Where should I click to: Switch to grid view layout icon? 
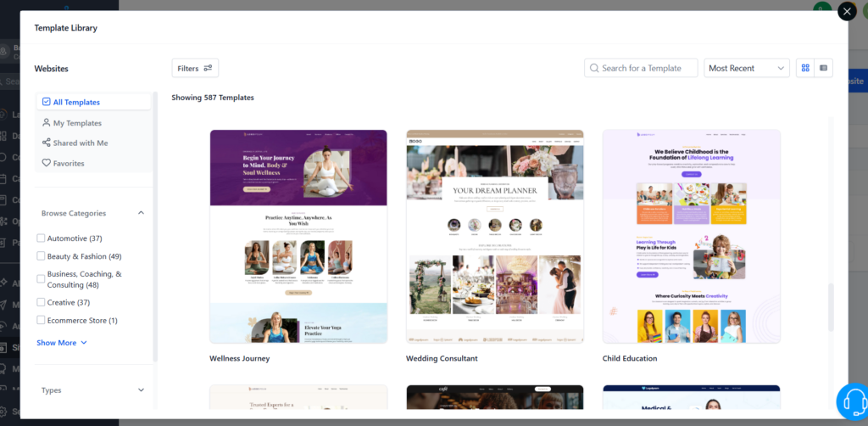805,68
